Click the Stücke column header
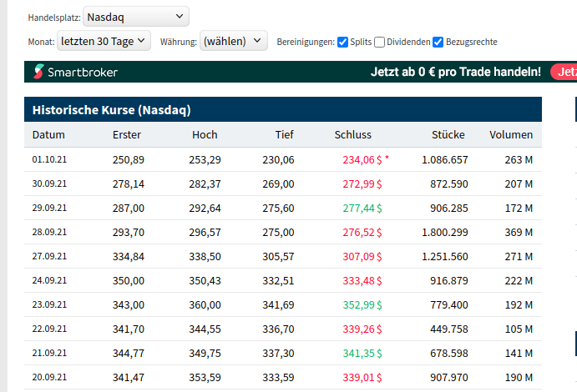This screenshot has width=577, height=392. pyautogui.click(x=448, y=134)
